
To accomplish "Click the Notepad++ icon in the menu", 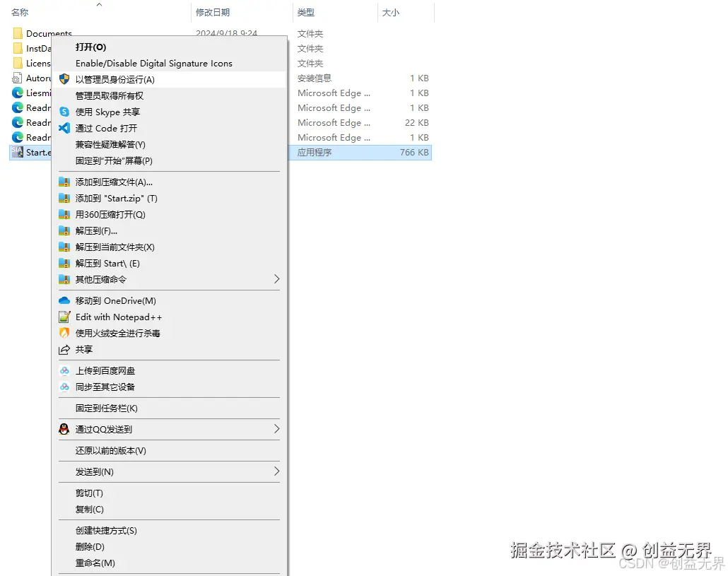I will coord(64,317).
